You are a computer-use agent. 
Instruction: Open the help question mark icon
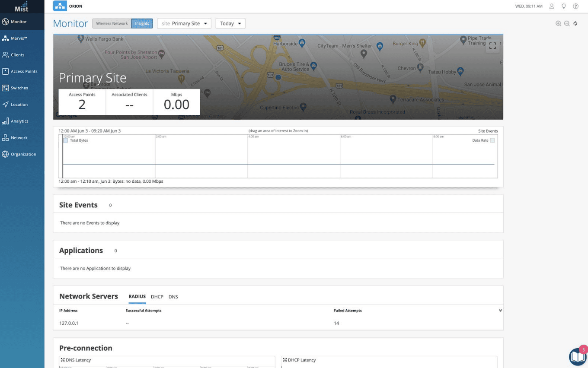[575, 6]
